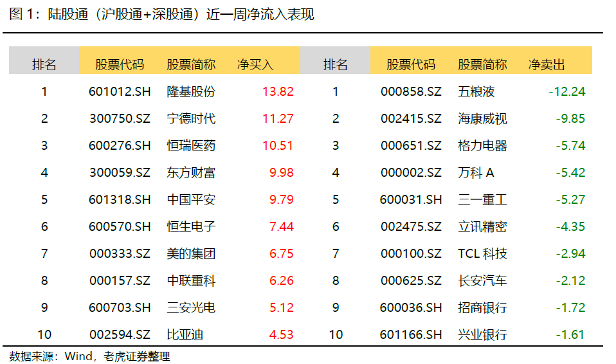Click stock code 600031.SH
616x364 pixels.
pyautogui.click(x=411, y=200)
